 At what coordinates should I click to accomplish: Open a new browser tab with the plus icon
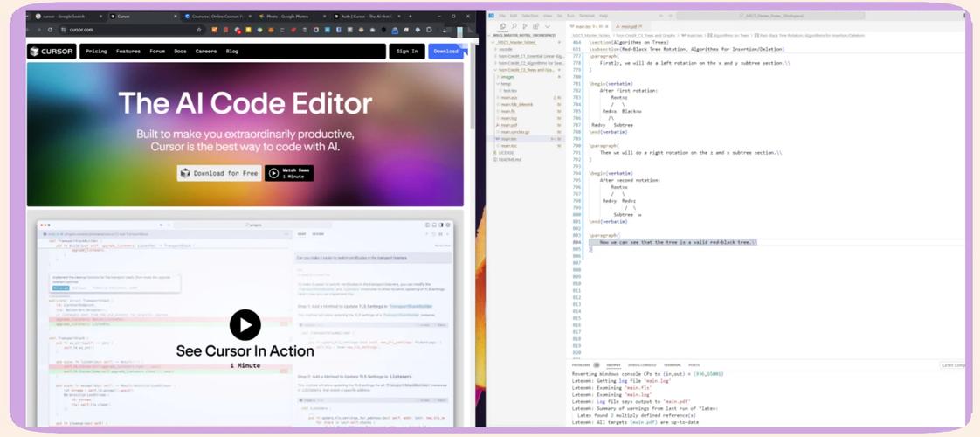(411, 17)
